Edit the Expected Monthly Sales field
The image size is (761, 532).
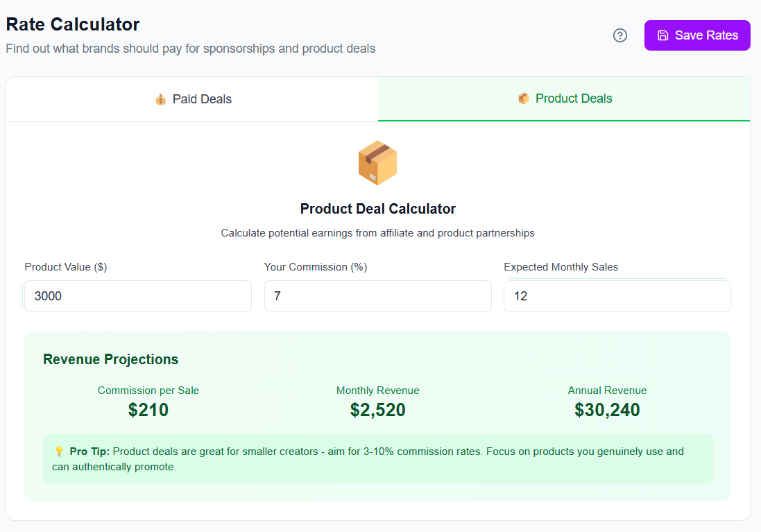(x=617, y=296)
